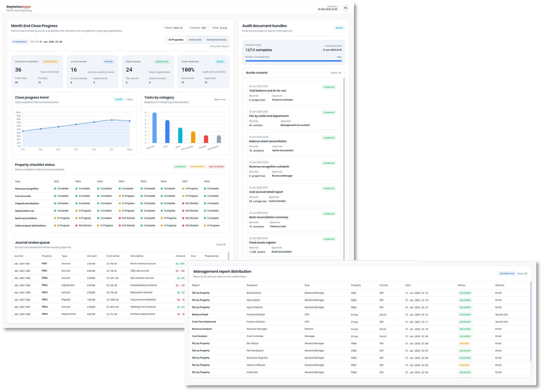Open the Currency IDR selector
The width and height of the screenshot is (543, 392).
point(197,27)
